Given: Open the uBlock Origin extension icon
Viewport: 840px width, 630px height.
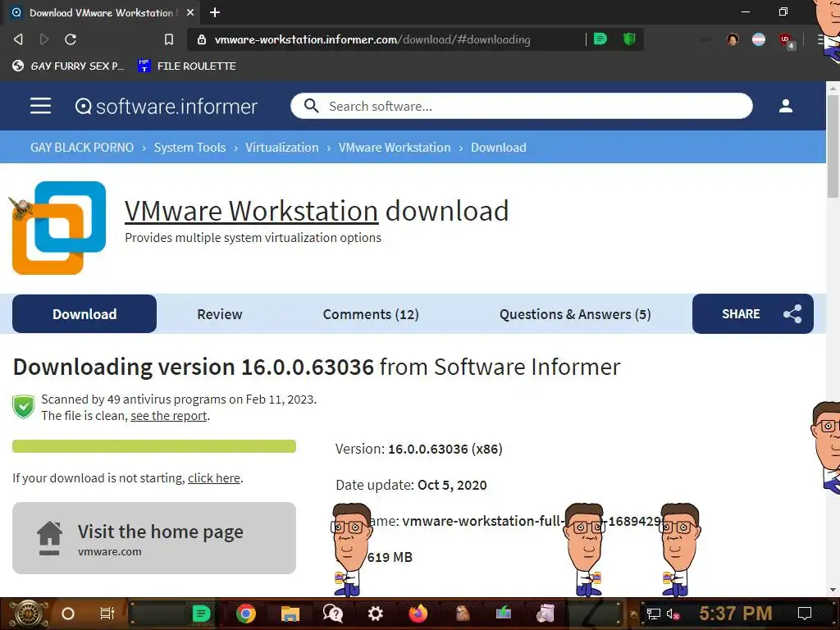Looking at the screenshot, I should pyautogui.click(x=786, y=40).
